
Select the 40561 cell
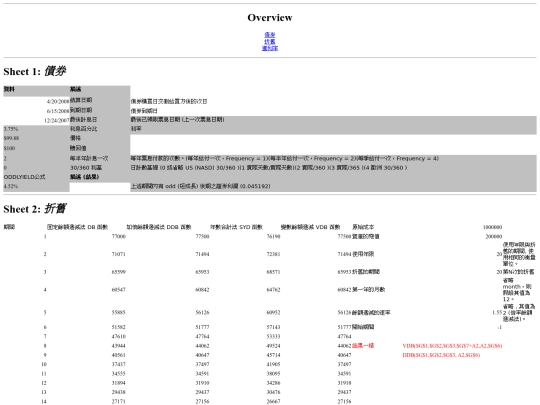[118, 355]
